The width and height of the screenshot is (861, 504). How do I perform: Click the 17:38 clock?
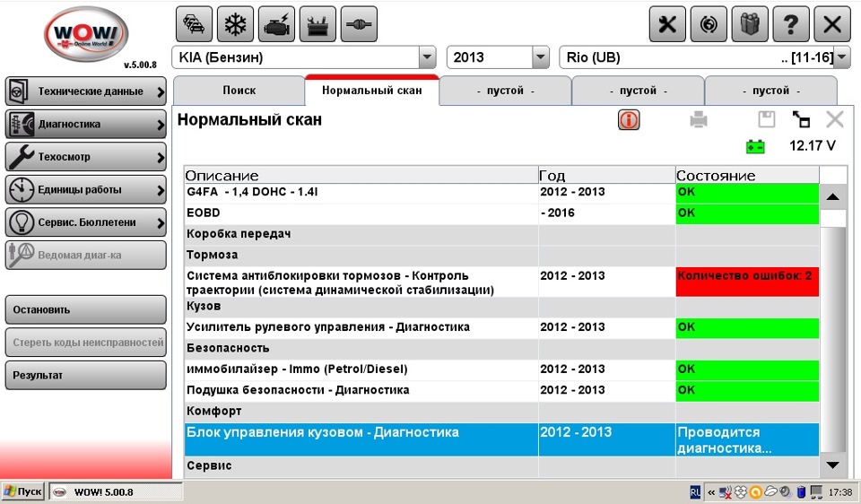pos(840,492)
